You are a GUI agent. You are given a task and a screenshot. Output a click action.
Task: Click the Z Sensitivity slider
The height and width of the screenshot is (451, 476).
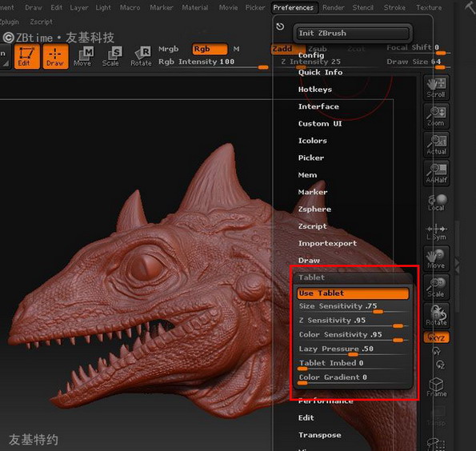click(353, 321)
